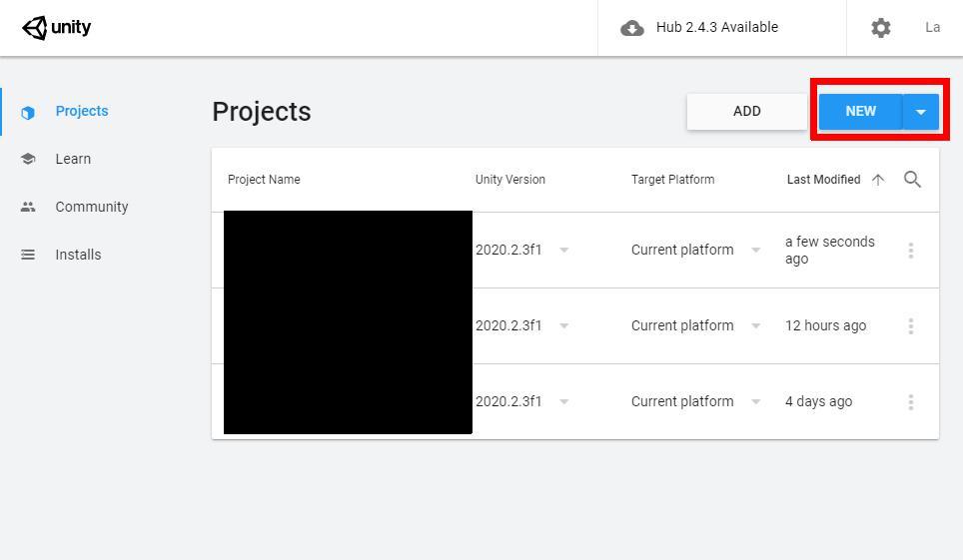Click the Unity Version column header
The image size is (963, 560).
tap(510, 180)
